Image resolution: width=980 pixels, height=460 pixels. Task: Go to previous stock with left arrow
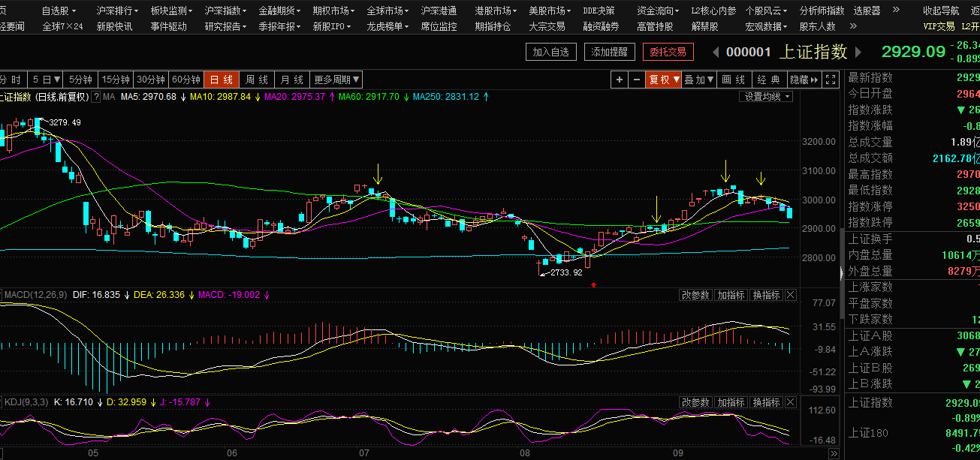[x=716, y=52]
